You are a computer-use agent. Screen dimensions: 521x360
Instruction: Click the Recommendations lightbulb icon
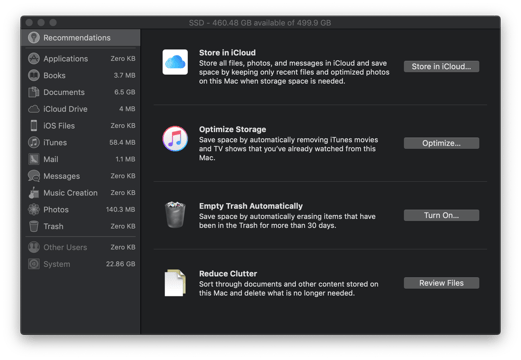34,38
